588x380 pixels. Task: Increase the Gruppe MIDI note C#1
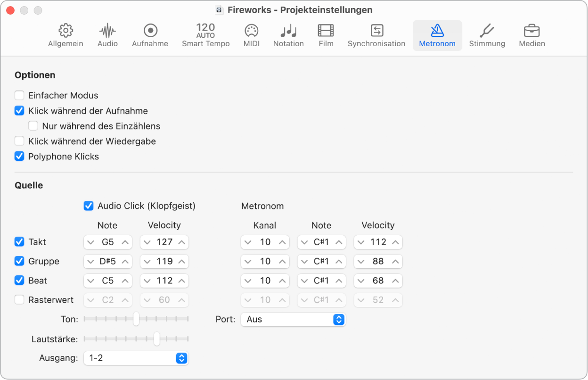pos(339,262)
